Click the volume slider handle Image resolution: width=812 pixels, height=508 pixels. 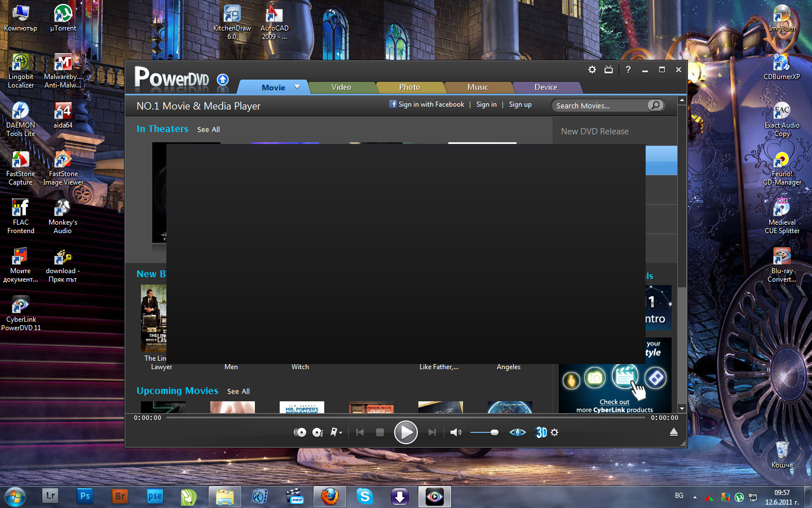coord(495,432)
